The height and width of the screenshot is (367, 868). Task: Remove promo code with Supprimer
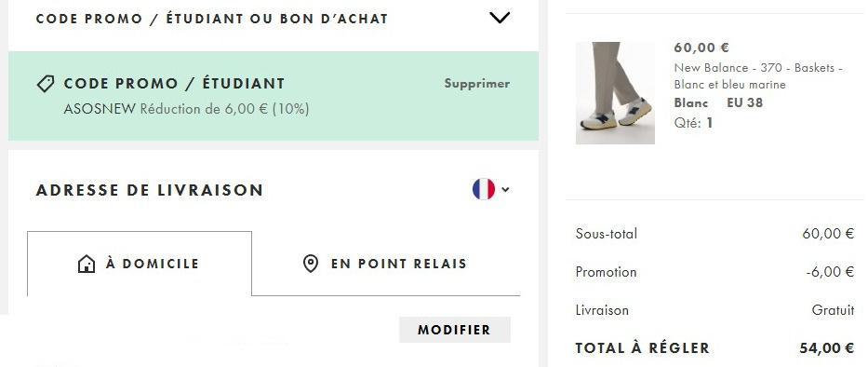coord(476,84)
